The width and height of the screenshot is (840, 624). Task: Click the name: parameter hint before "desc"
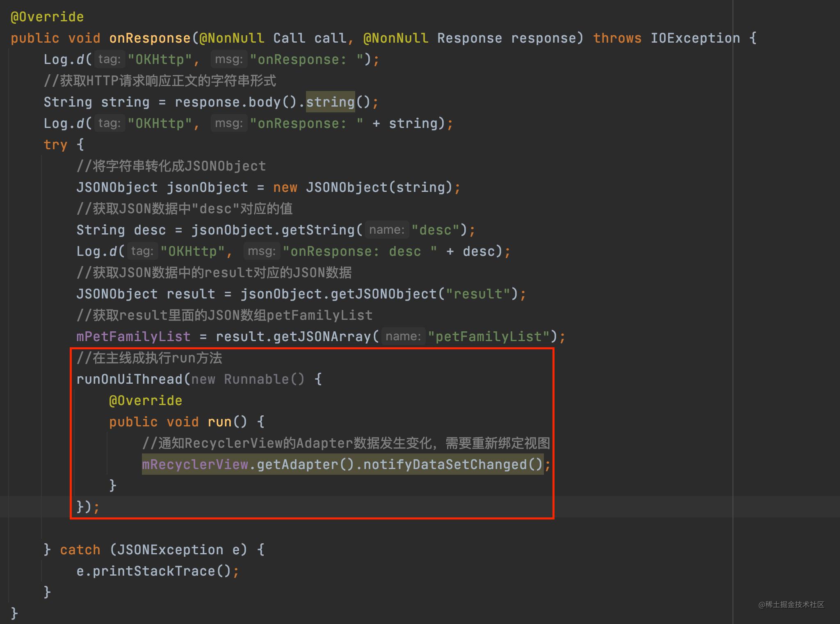pos(387,230)
